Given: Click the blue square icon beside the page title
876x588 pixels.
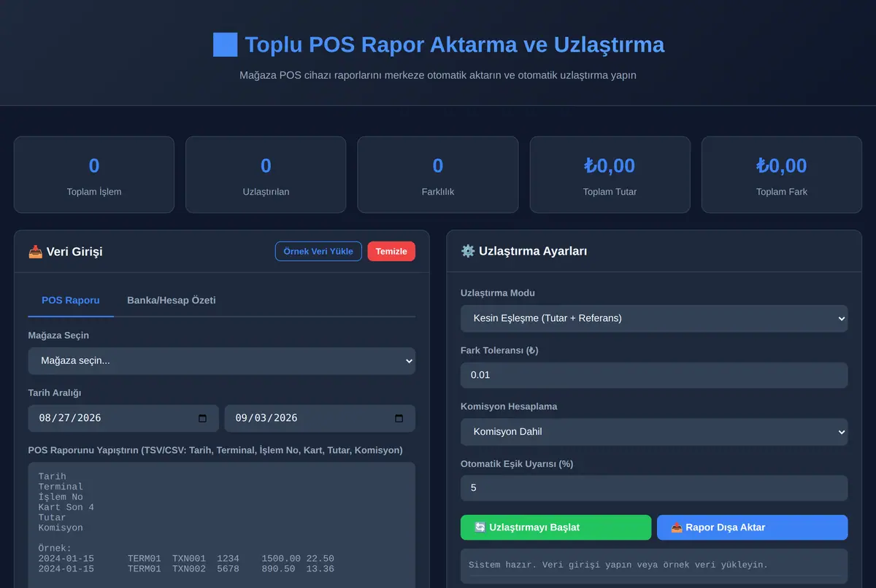Looking at the screenshot, I should (225, 45).
